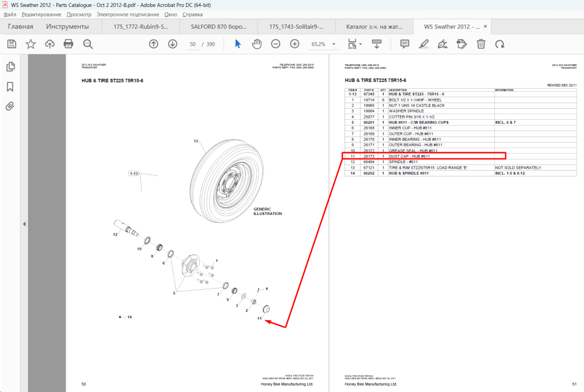Click the HUB & SPINDLE #611 entry
Image resolution: width=584 pixels, height=392 pixels.
click(x=409, y=174)
